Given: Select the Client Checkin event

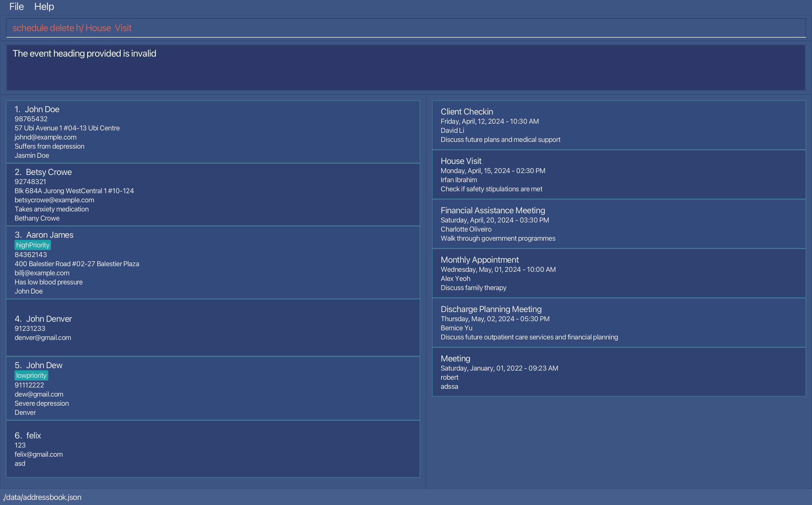Looking at the screenshot, I should (x=618, y=125).
